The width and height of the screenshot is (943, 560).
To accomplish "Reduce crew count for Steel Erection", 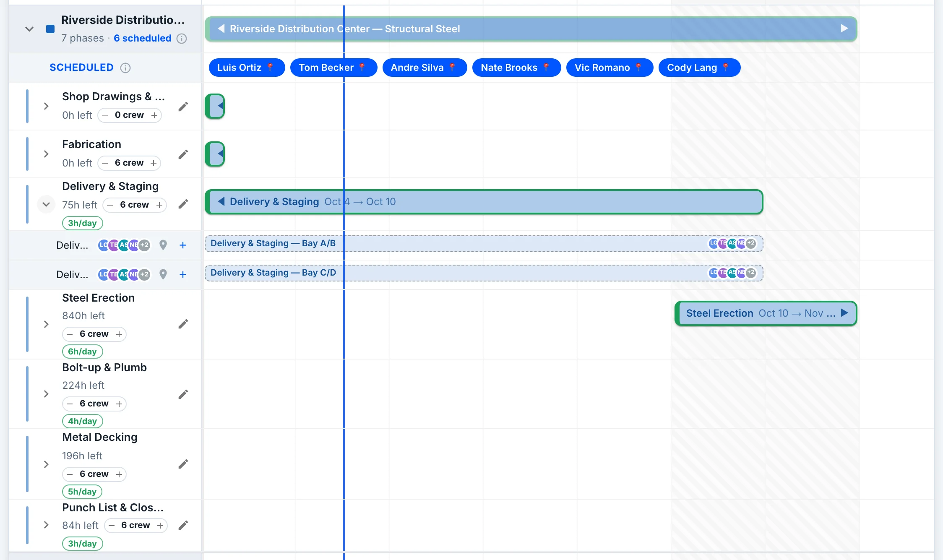I will click(70, 334).
